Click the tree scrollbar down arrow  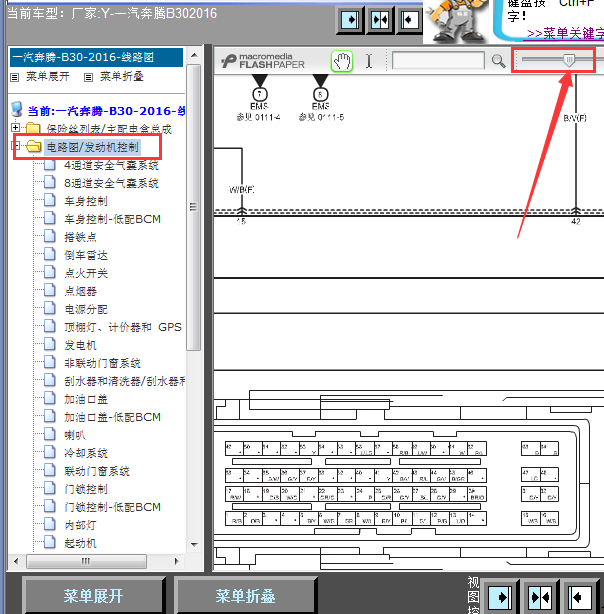194,545
